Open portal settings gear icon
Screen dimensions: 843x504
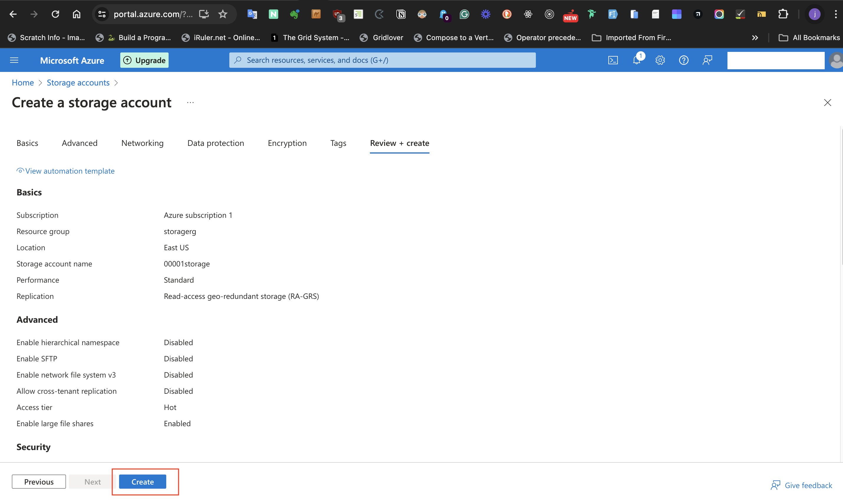click(x=660, y=60)
